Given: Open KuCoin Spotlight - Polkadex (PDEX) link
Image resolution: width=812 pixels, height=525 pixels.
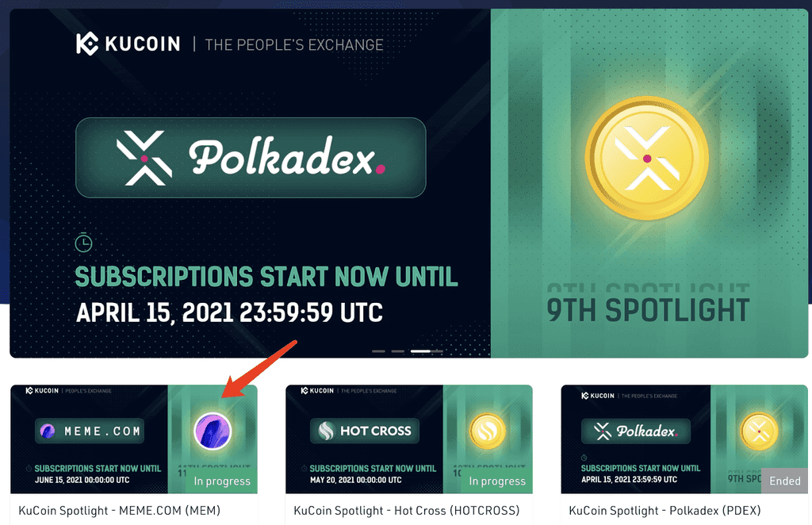Looking at the screenshot, I should (665, 511).
